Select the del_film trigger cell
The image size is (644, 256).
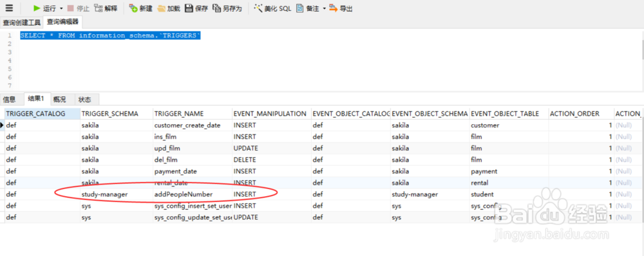click(192, 160)
